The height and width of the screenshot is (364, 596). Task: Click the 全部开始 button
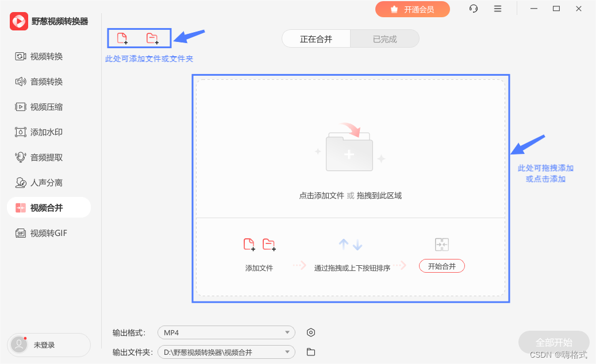(554, 342)
